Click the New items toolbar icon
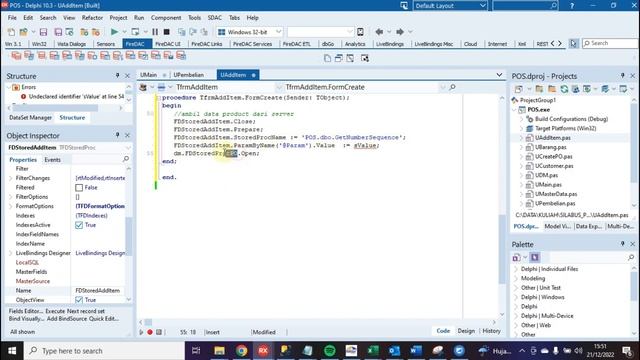This screenshot has width=640, height=360. point(11,32)
